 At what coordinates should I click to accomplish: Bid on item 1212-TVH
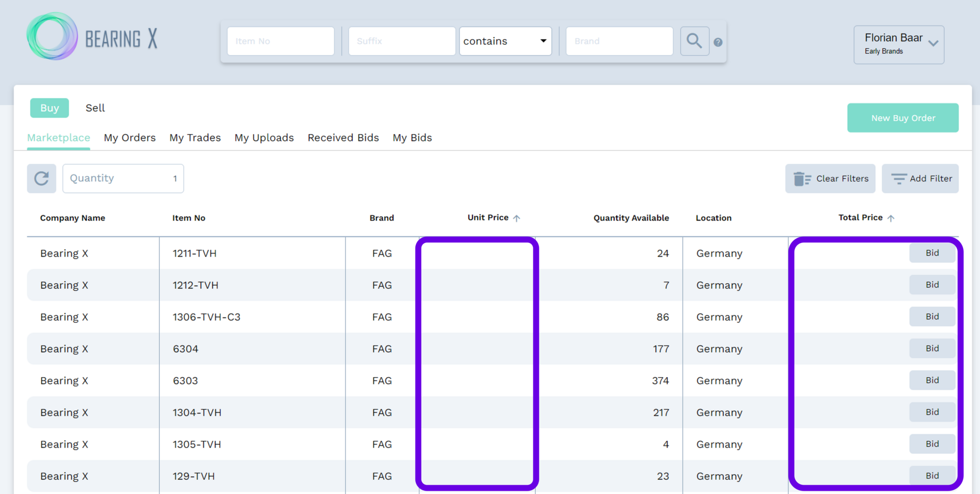pyautogui.click(x=932, y=284)
